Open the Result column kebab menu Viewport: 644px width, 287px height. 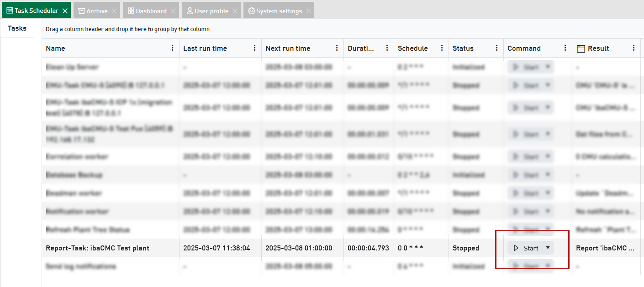(x=633, y=48)
